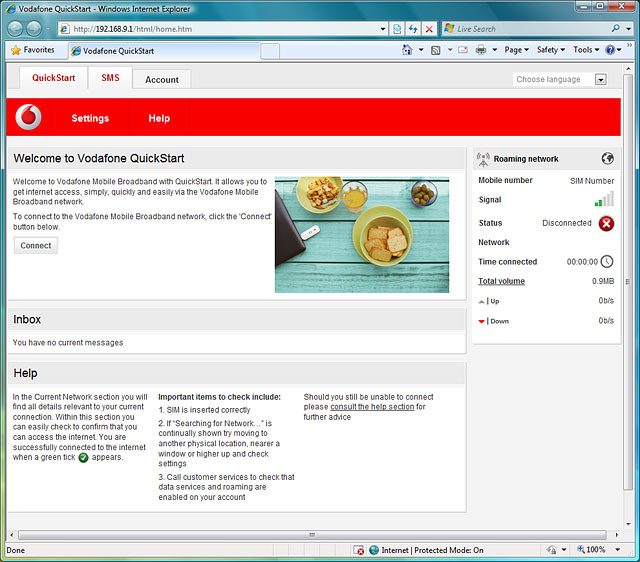Screen dimensions: 640x562
Task: Click the vertical scrollbar thumb
Action: tap(628, 282)
